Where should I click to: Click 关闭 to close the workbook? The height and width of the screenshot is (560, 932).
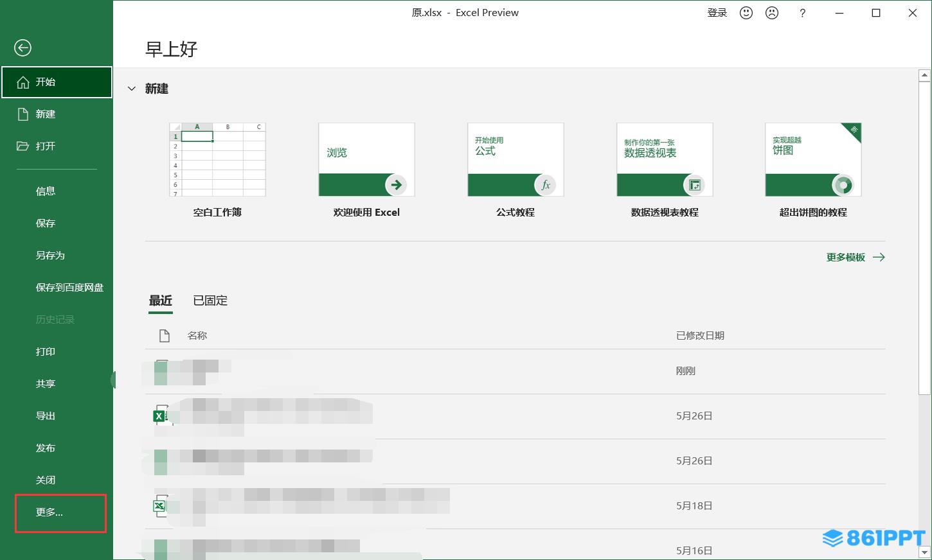(57, 480)
